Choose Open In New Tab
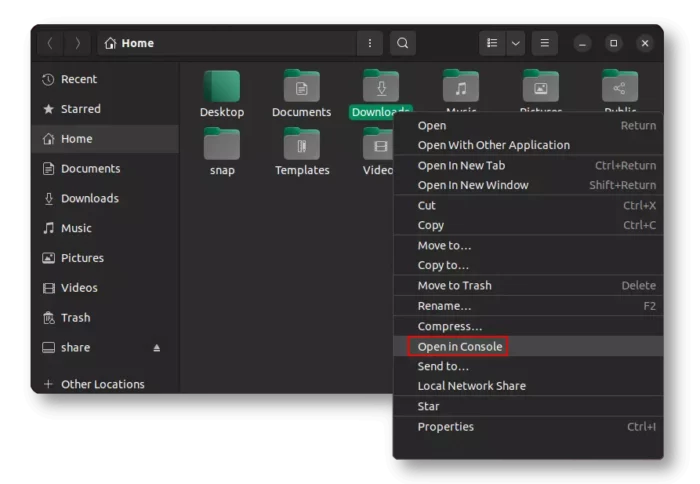Screen dimensions: 700x484 coord(528,166)
